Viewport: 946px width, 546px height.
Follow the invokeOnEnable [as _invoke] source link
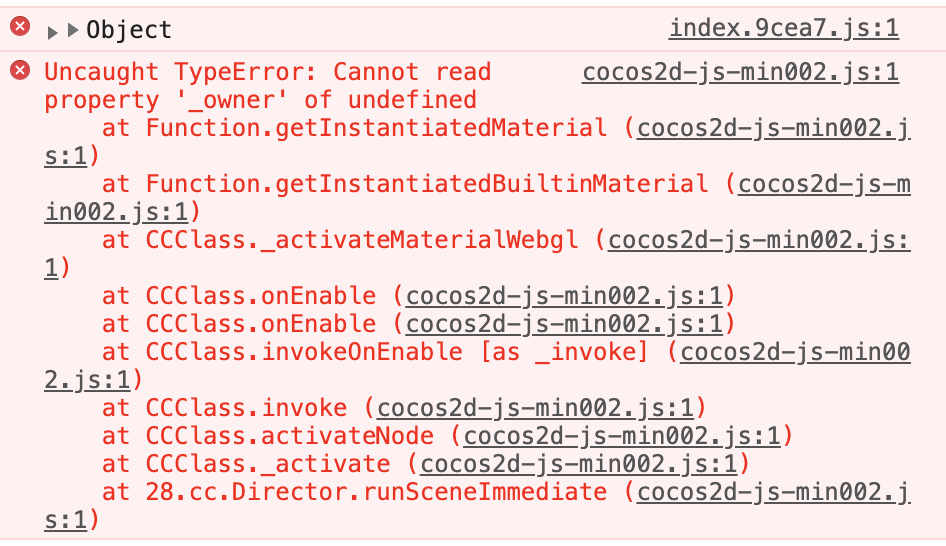pos(795,352)
